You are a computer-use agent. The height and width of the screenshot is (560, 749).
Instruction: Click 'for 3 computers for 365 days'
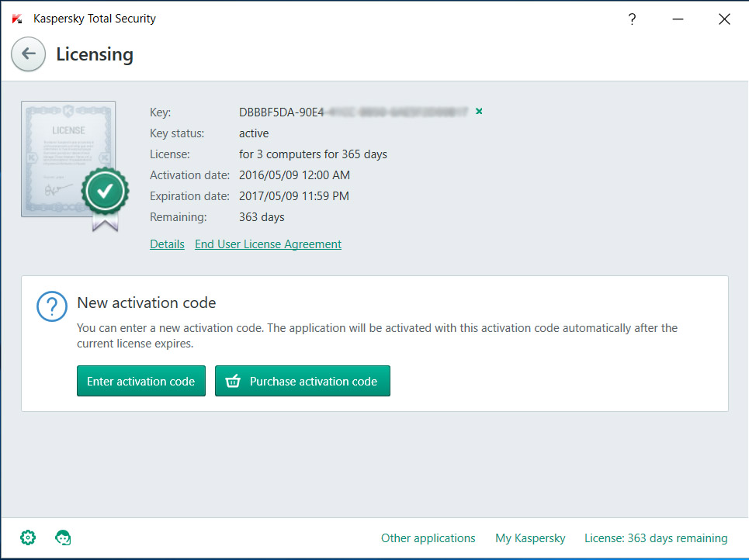pyautogui.click(x=313, y=154)
